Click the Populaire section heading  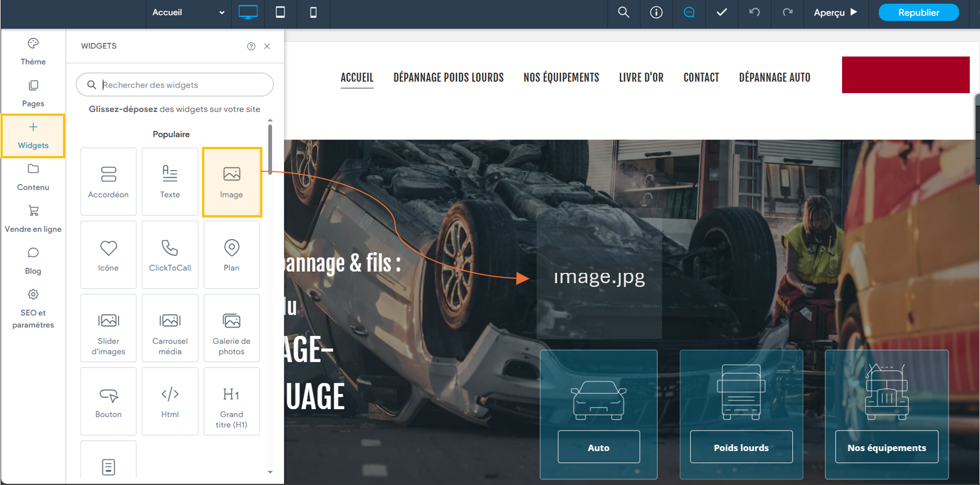click(x=171, y=134)
